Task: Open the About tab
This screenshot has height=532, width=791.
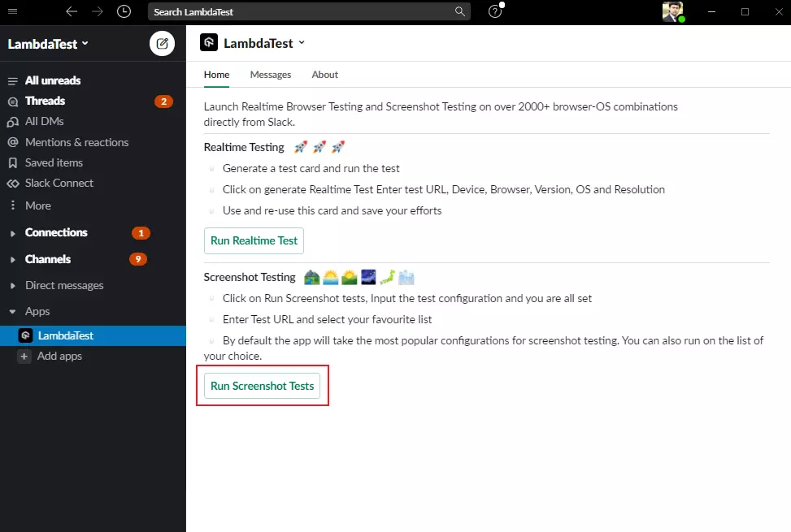Action: pyautogui.click(x=324, y=74)
